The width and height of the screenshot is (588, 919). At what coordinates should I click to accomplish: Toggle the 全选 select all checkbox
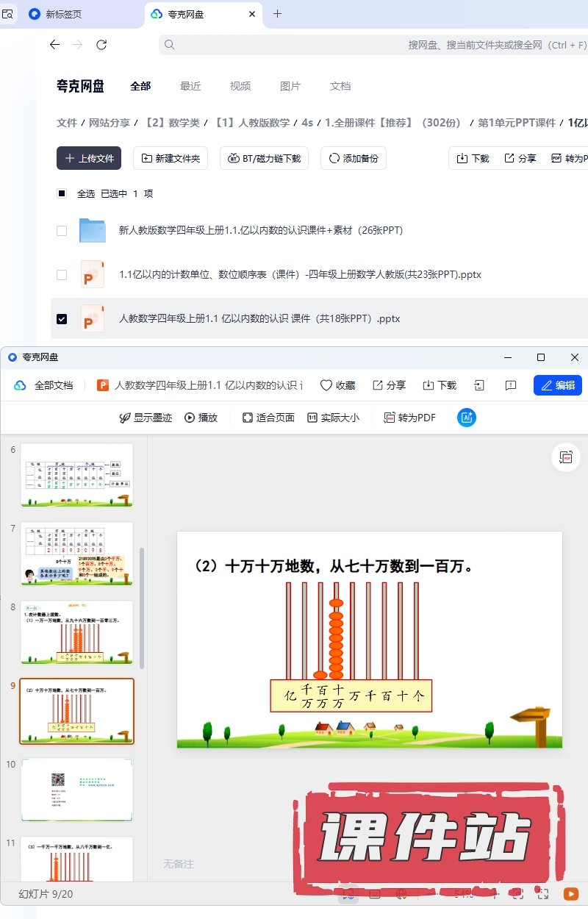point(62,193)
